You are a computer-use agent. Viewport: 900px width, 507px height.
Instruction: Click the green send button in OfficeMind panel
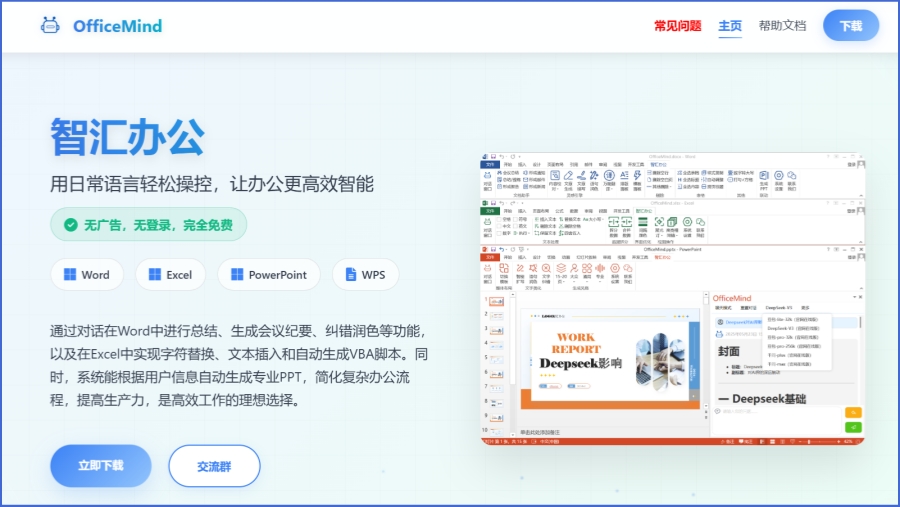click(854, 427)
